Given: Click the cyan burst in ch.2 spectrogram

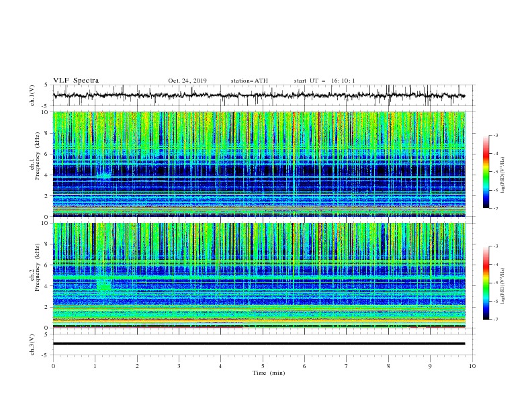Looking at the screenshot, I should pos(104,286).
